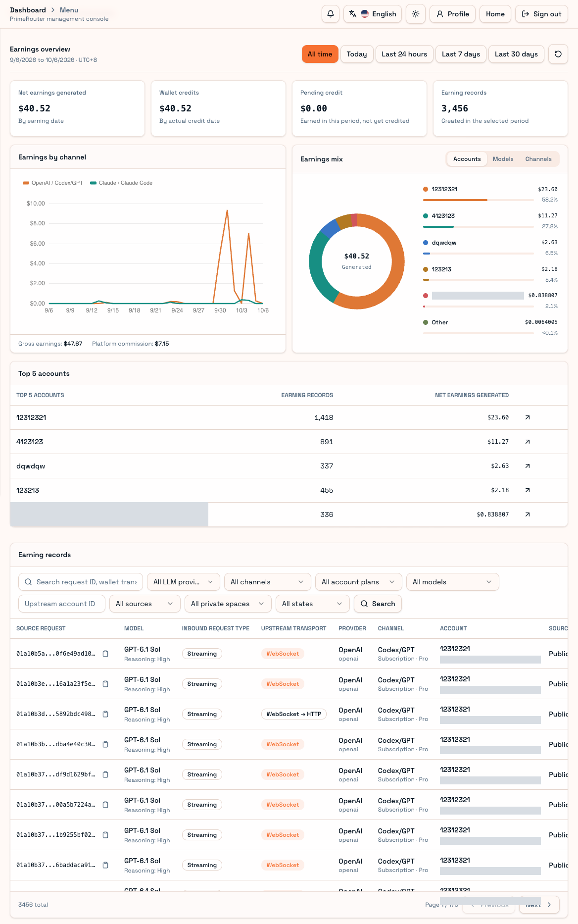Image resolution: width=578 pixels, height=924 pixels.
Task: Open details arrow for $0.838807 account row
Action: (528, 514)
